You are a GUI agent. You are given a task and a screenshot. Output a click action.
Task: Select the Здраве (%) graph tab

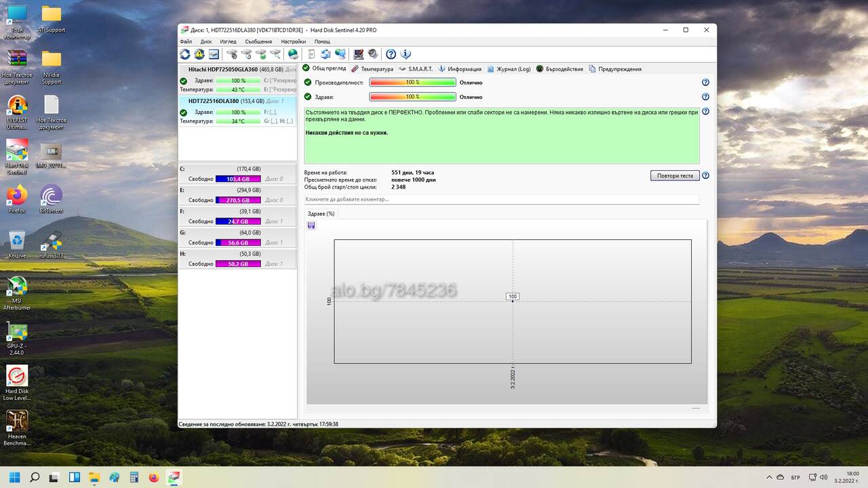pyautogui.click(x=321, y=213)
